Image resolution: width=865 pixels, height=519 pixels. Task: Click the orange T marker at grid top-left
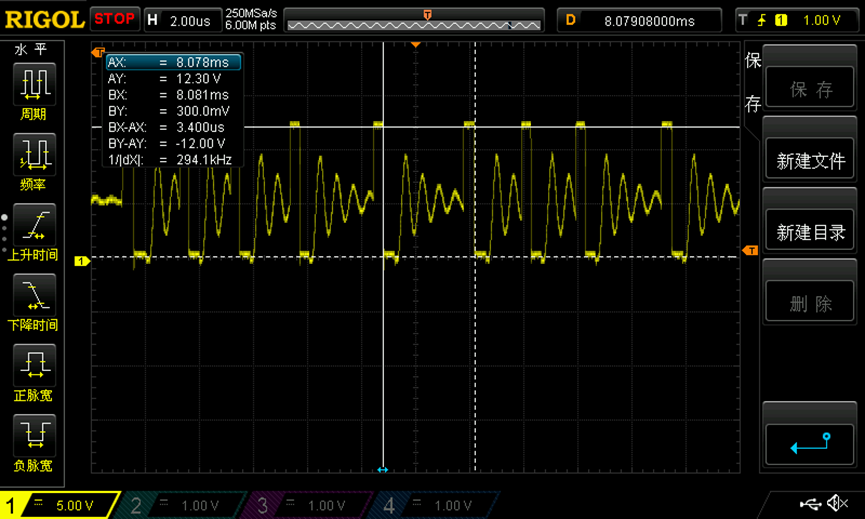tap(98, 52)
